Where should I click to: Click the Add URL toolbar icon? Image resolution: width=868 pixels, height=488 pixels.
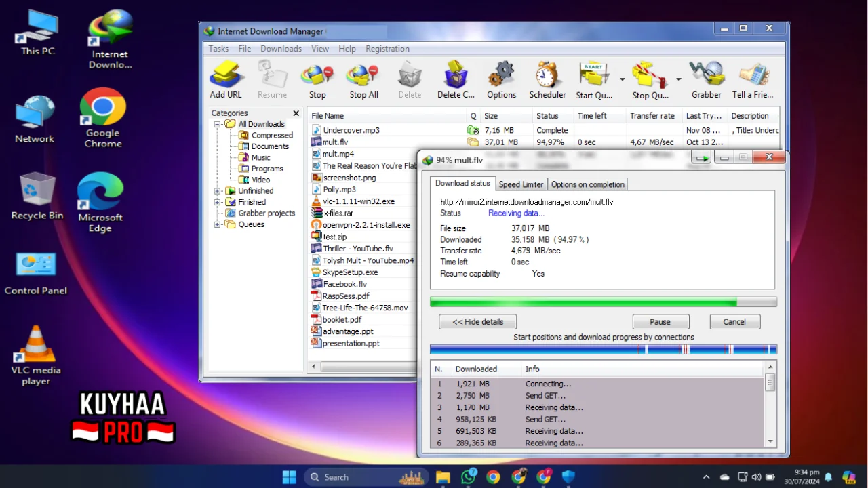[x=226, y=80]
